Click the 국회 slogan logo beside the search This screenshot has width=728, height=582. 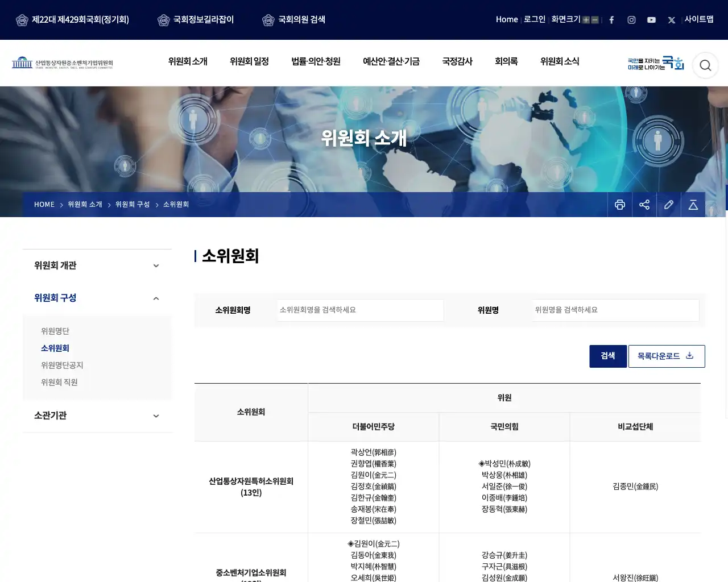click(656, 63)
